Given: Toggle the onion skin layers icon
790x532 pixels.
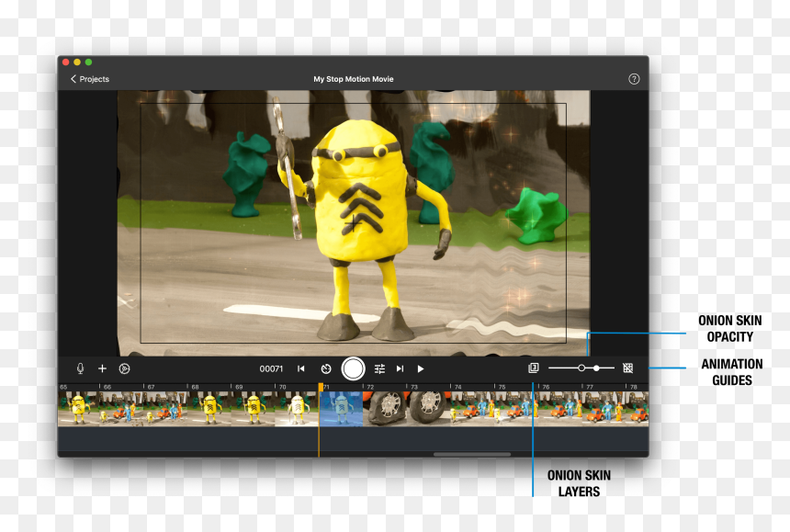Looking at the screenshot, I should click(x=534, y=368).
